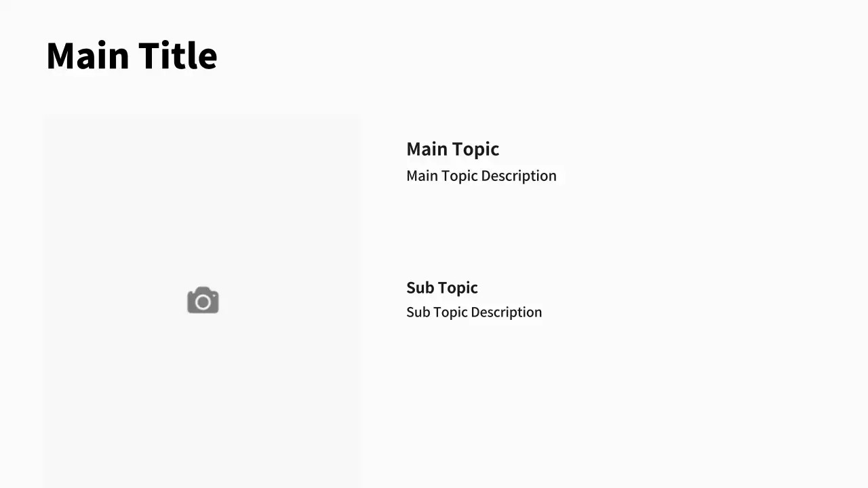Click the word "Title" in the slide heading
868x488 pixels.
point(178,56)
